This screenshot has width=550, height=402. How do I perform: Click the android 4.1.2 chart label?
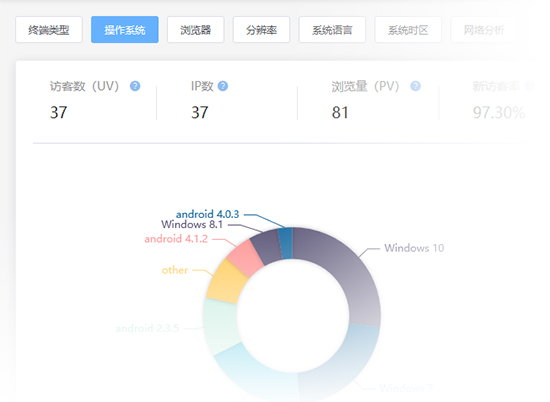tap(176, 239)
